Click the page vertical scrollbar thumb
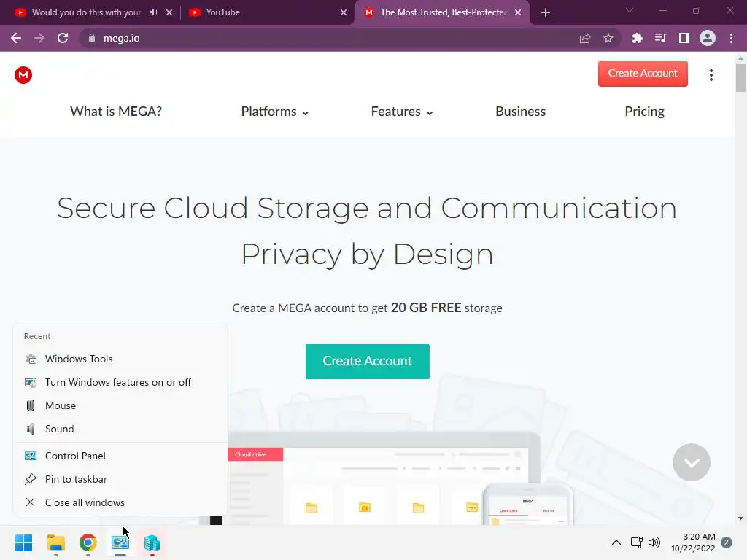This screenshot has height=560, width=747. 740,77
